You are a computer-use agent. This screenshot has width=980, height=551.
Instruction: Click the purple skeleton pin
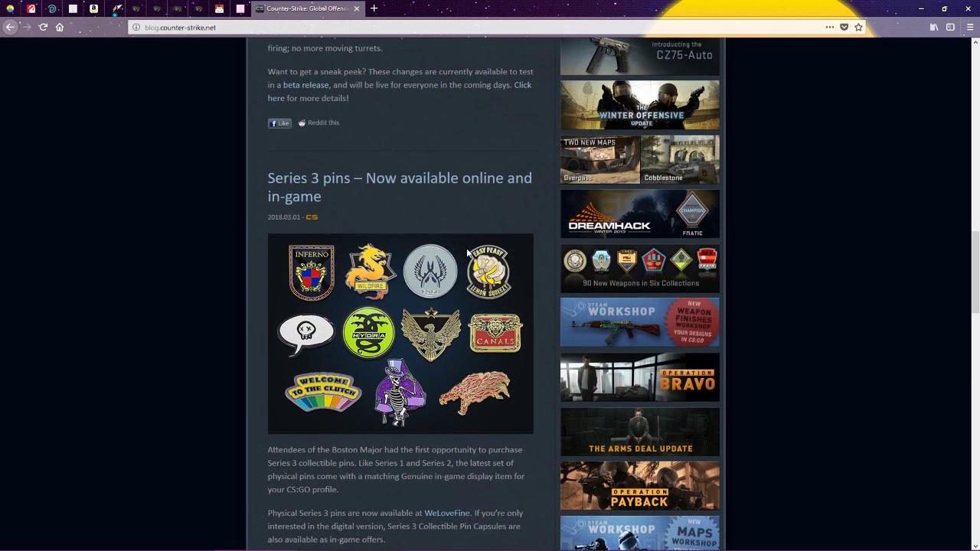[399, 393]
